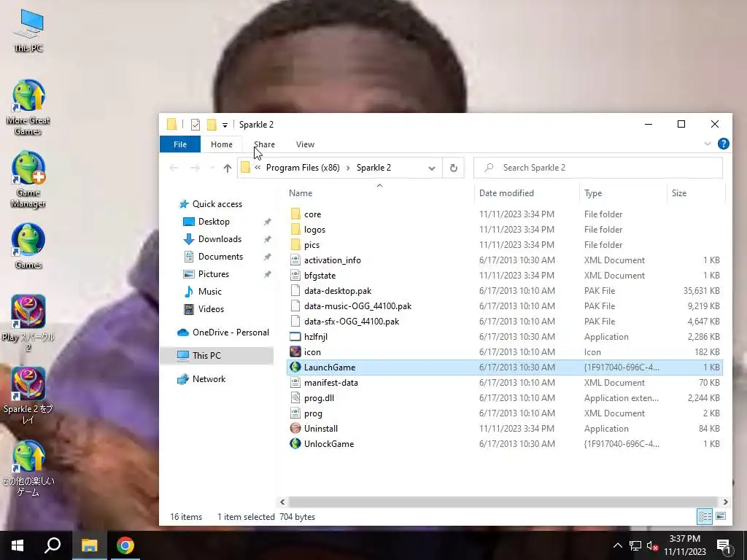Select Network in navigation pane
The height and width of the screenshot is (560, 747).
click(209, 379)
